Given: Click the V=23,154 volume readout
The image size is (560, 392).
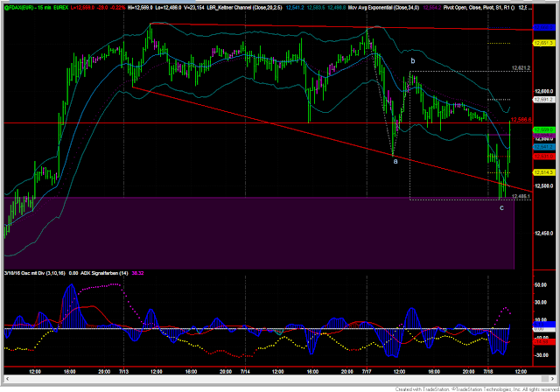Looking at the screenshot, I should [x=194, y=8].
